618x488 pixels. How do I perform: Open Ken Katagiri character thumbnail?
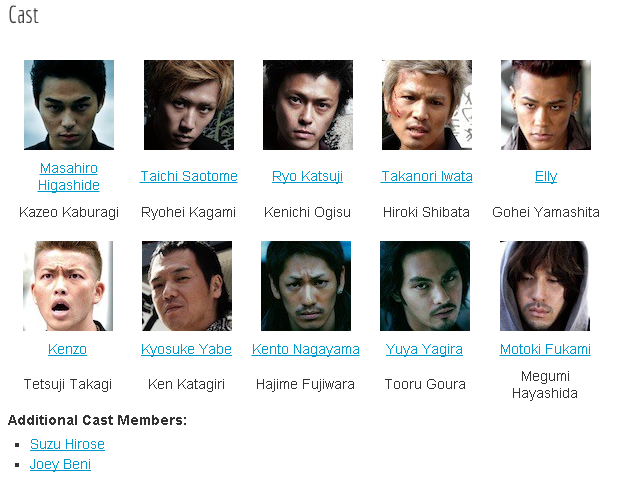coord(187,286)
